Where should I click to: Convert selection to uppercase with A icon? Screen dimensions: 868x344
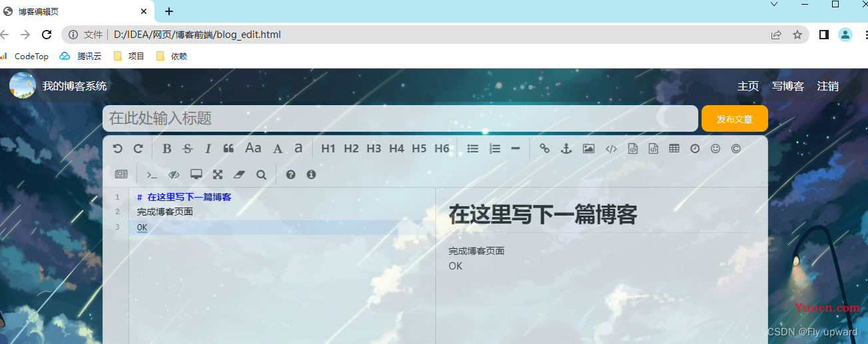click(x=278, y=148)
